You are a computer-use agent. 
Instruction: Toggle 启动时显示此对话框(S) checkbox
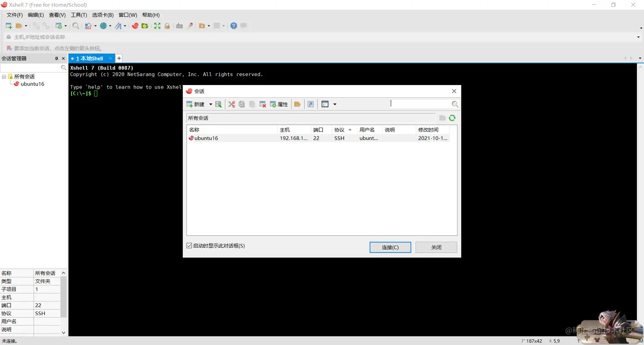(x=190, y=246)
